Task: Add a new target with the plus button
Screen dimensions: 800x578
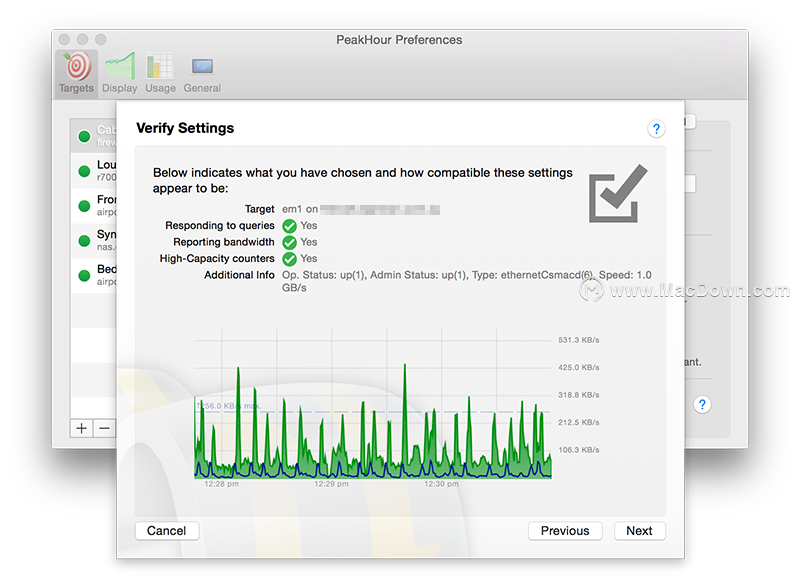Action: 82,428
